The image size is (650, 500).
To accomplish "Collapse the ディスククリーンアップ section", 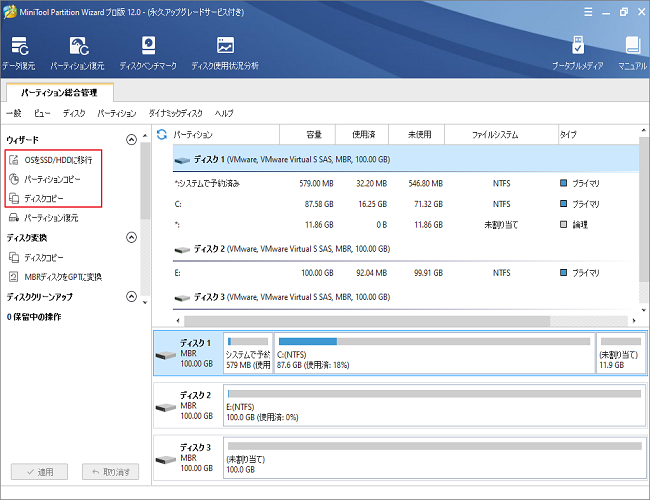I will (131, 297).
